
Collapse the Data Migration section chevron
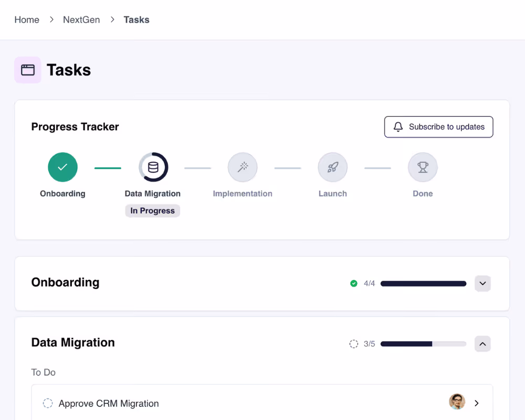point(482,344)
